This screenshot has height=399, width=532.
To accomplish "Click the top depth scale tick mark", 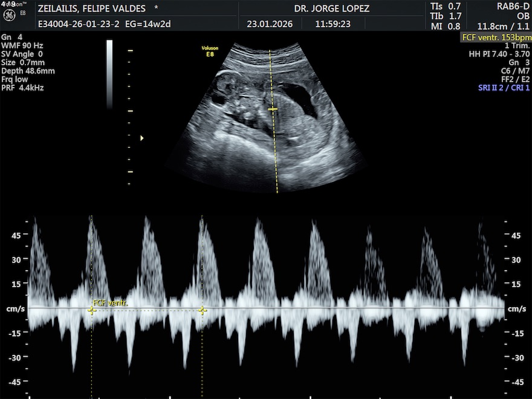I will pos(130,51).
